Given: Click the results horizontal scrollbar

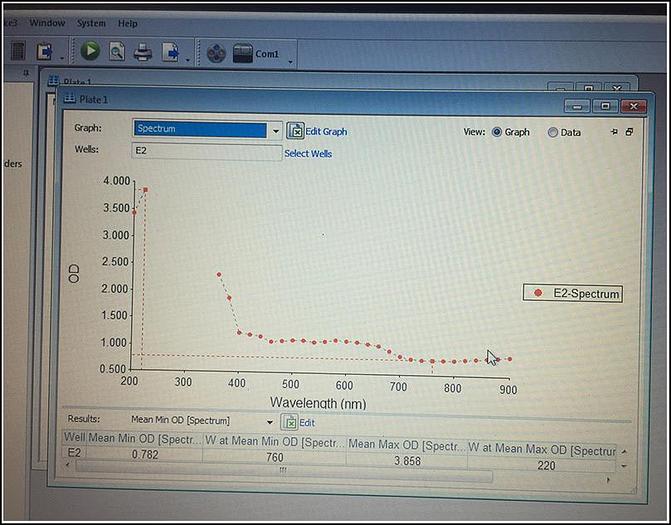Looking at the screenshot, I should click(x=283, y=470).
